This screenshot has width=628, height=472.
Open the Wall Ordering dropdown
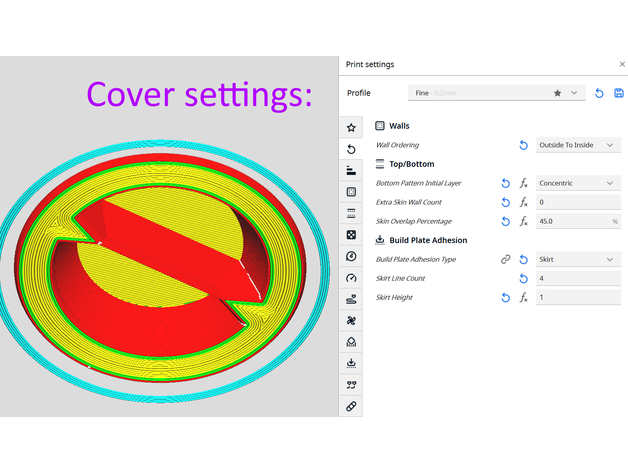[578, 145]
